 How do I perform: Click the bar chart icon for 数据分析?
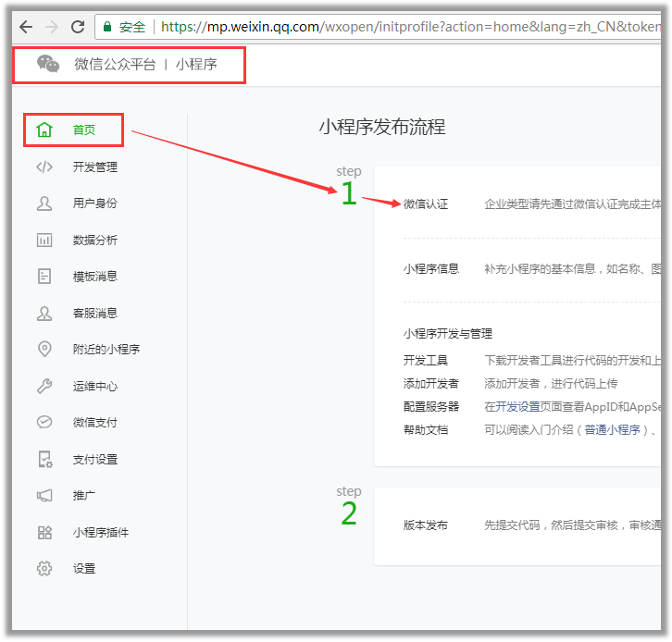(x=44, y=241)
